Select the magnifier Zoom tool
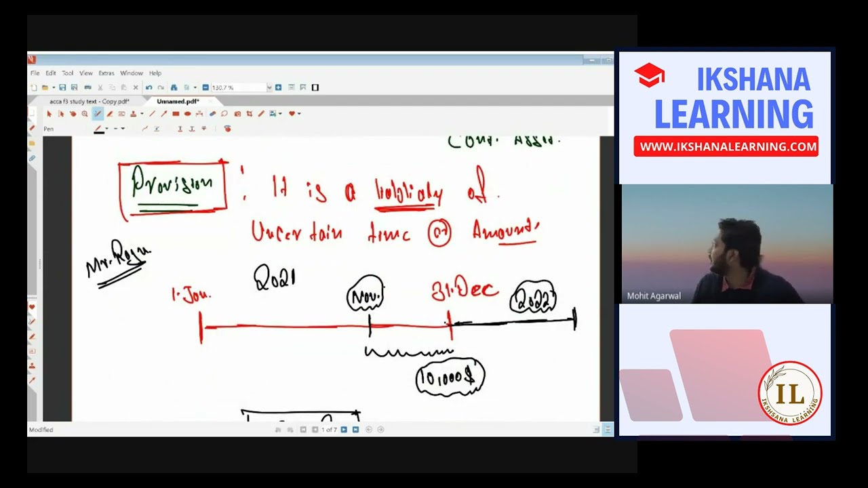This screenshot has height=488, width=868. (85, 114)
